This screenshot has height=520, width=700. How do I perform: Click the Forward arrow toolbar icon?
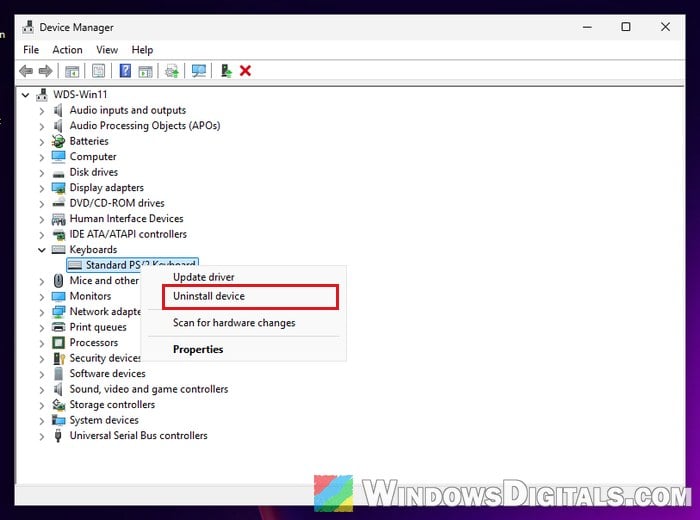coord(46,71)
